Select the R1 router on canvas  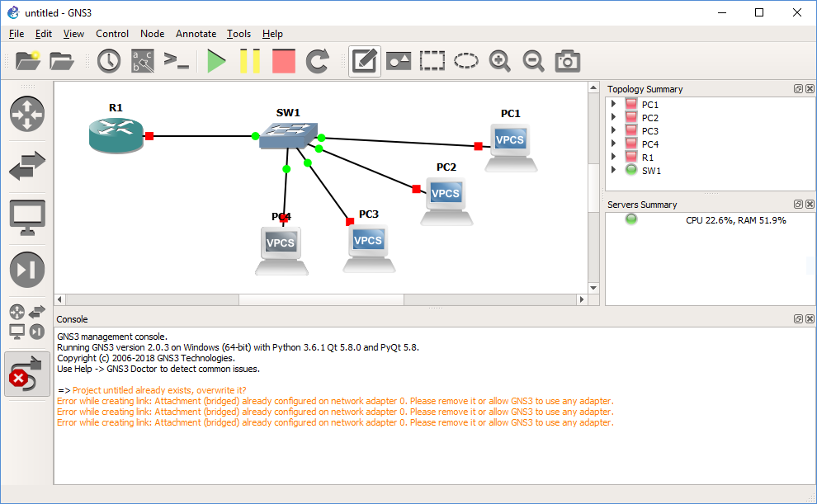coord(116,135)
